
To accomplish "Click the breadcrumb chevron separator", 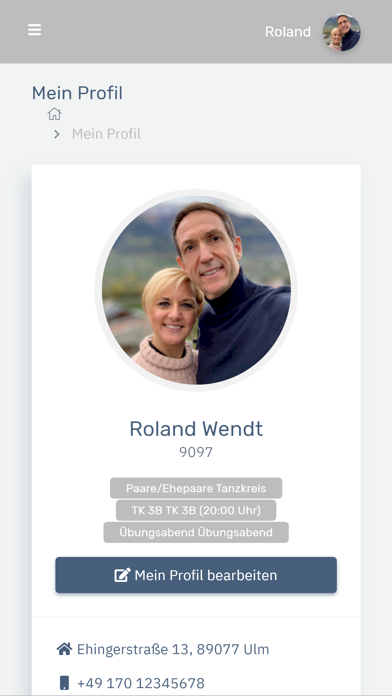I will click(56, 134).
